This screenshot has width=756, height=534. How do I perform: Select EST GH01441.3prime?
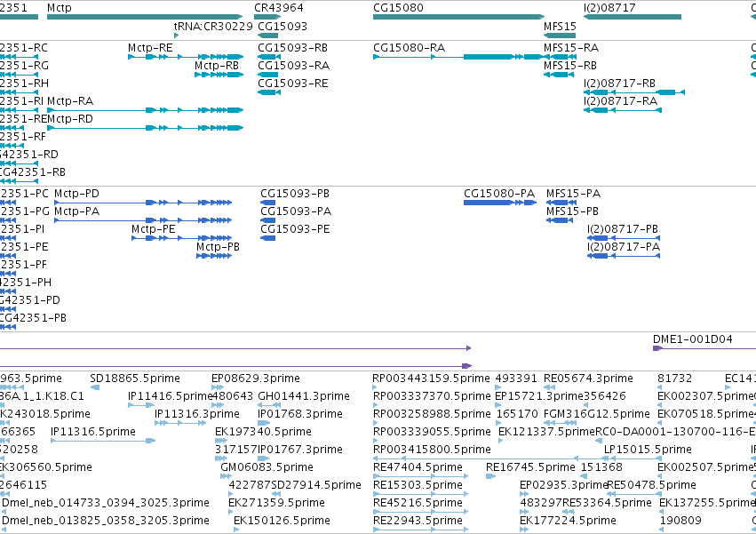(x=304, y=396)
